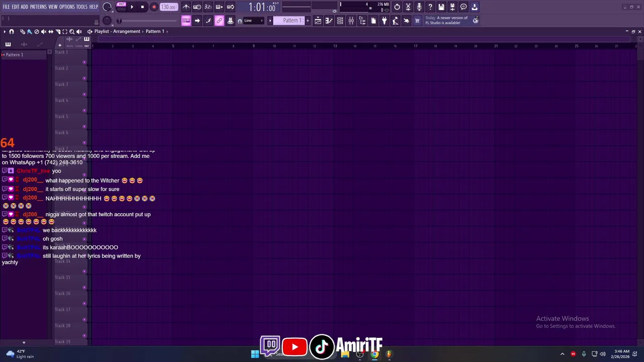Image resolution: width=644 pixels, height=362 pixels.
Task: Click the question mark help icon
Action: click(431, 7)
